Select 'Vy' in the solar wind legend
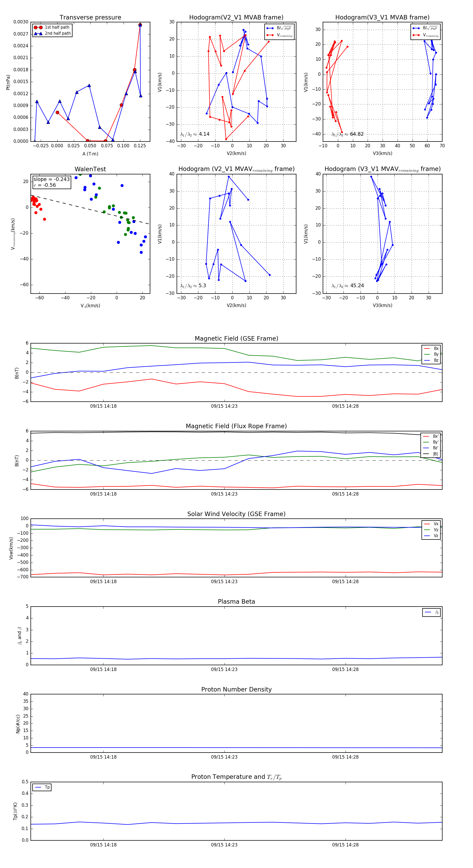 click(x=431, y=530)
